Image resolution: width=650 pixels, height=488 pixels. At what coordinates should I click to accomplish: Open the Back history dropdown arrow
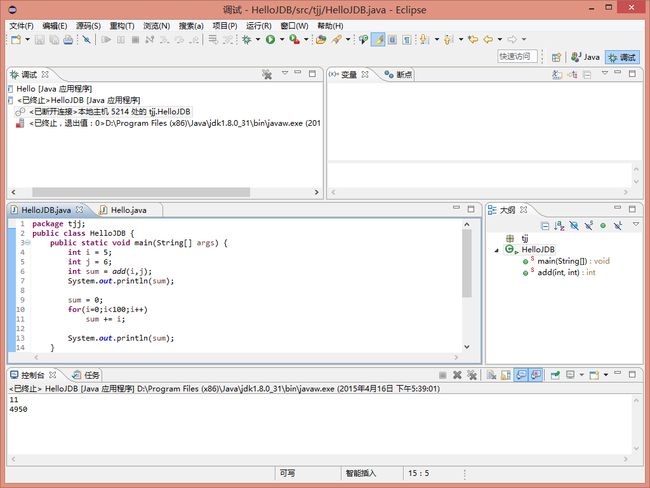[500, 39]
